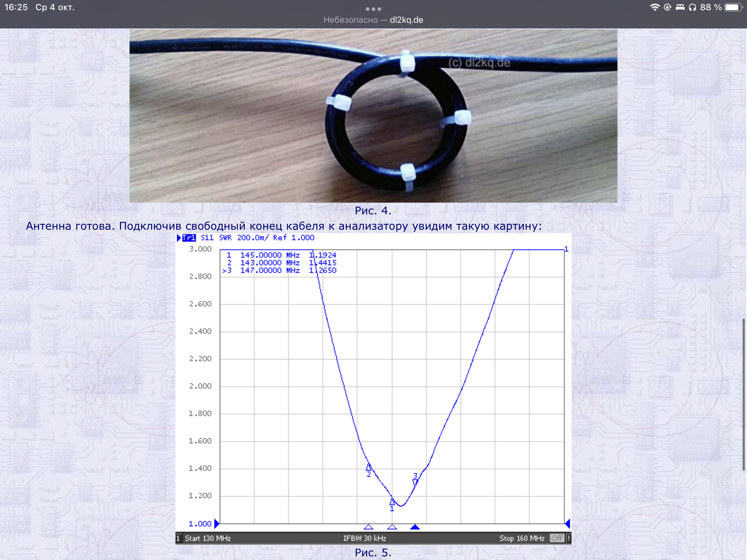747x560 pixels.
Task: Tap the battery indicator icon
Action: point(733,7)
